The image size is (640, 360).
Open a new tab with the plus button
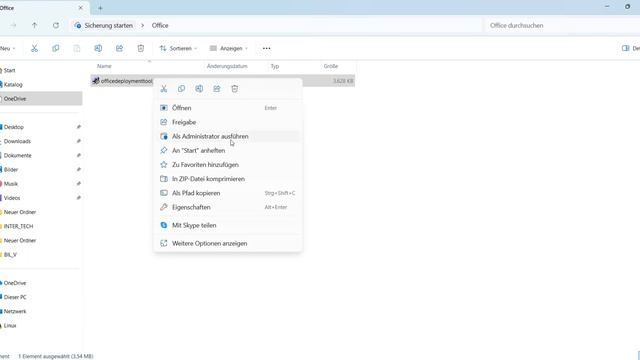100,8
